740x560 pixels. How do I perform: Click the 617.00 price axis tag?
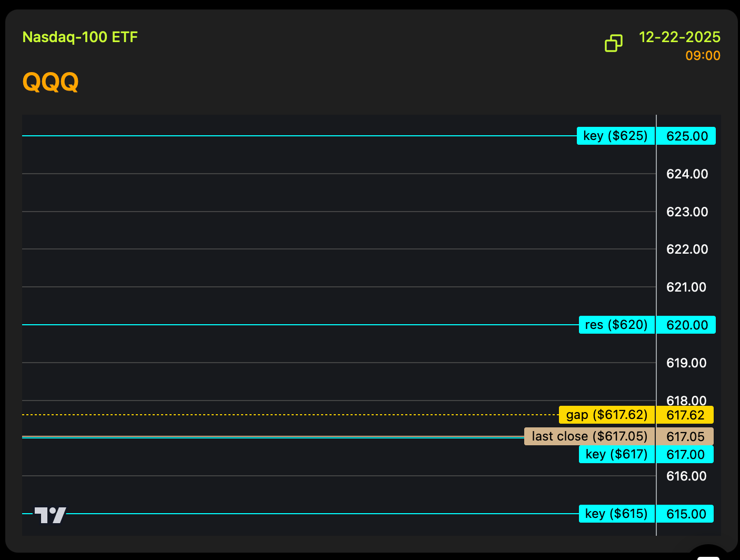685,455
